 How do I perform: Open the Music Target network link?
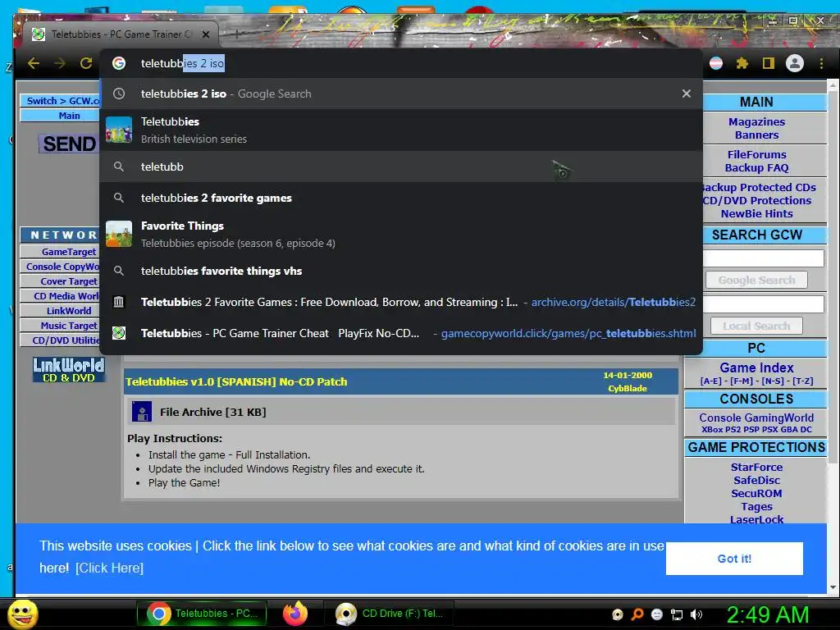pyautogui.click(x=69, y=326)
